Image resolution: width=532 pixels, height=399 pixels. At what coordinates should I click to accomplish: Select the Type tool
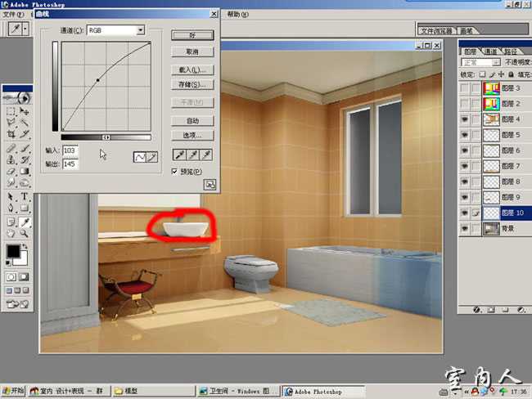tap(24, 196)
